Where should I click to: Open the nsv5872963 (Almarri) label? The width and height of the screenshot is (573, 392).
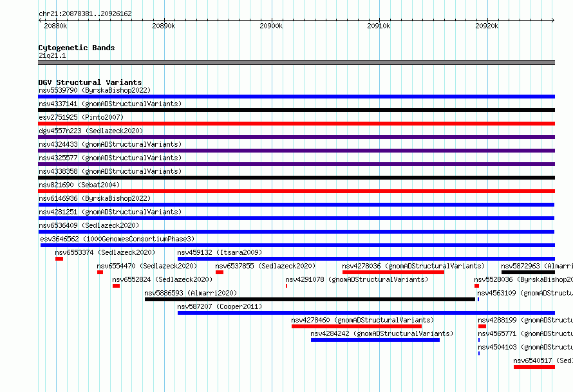537,266
